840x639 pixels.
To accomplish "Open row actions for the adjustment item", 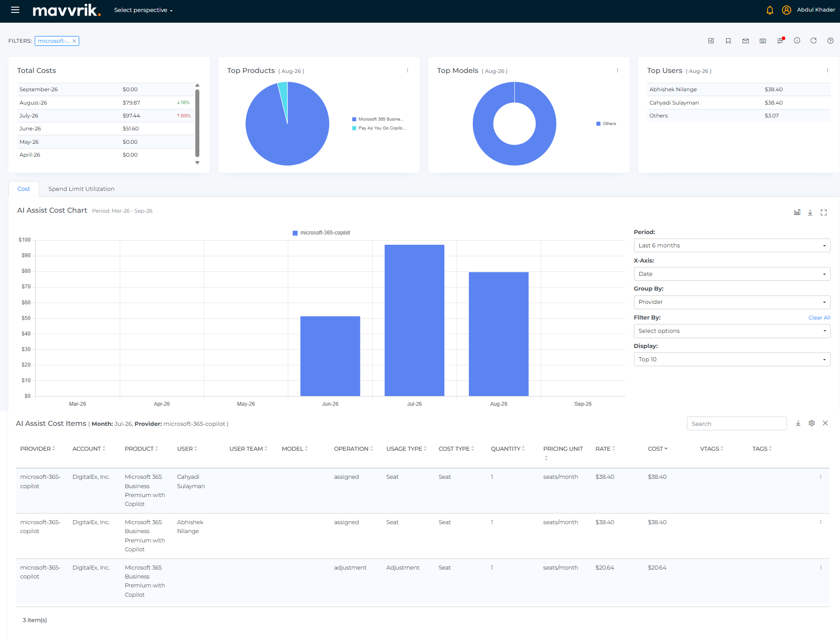I will [x=821, y=567].
